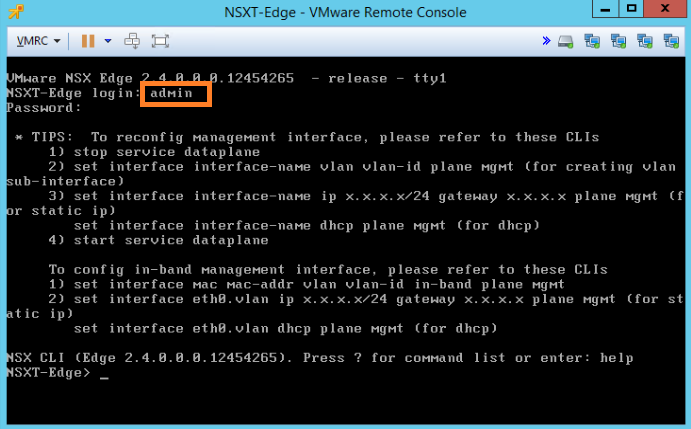
Task: Open the VMRC menu
Action: tap(38, 42)
